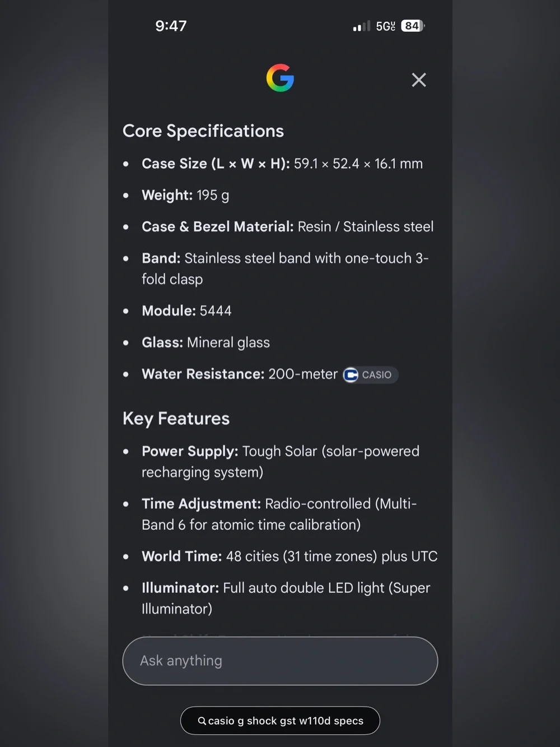Tap the Water Resistance 200-meter line
The image size is (560, 747).
click(240, 374)
